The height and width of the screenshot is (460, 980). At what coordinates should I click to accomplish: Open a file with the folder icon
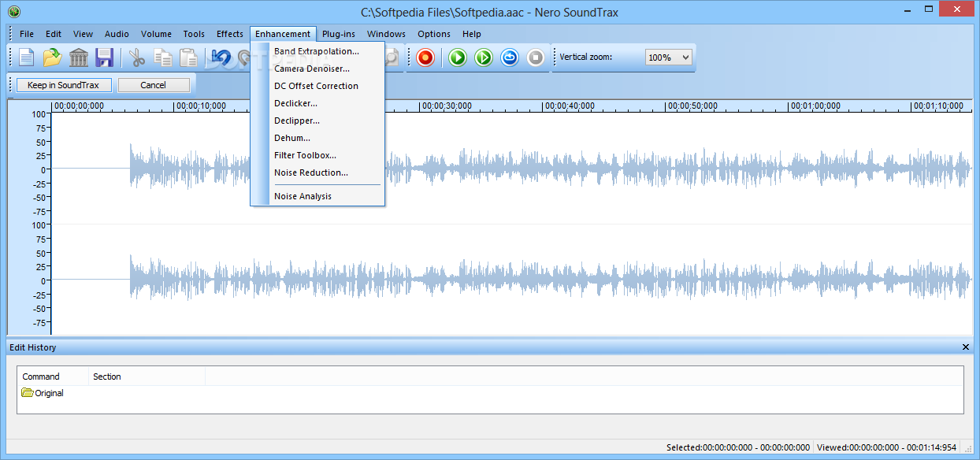[52, 57]
